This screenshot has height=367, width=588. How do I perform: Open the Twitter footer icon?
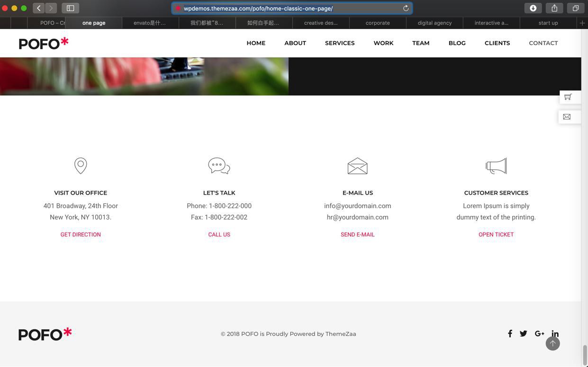point(523,333)
